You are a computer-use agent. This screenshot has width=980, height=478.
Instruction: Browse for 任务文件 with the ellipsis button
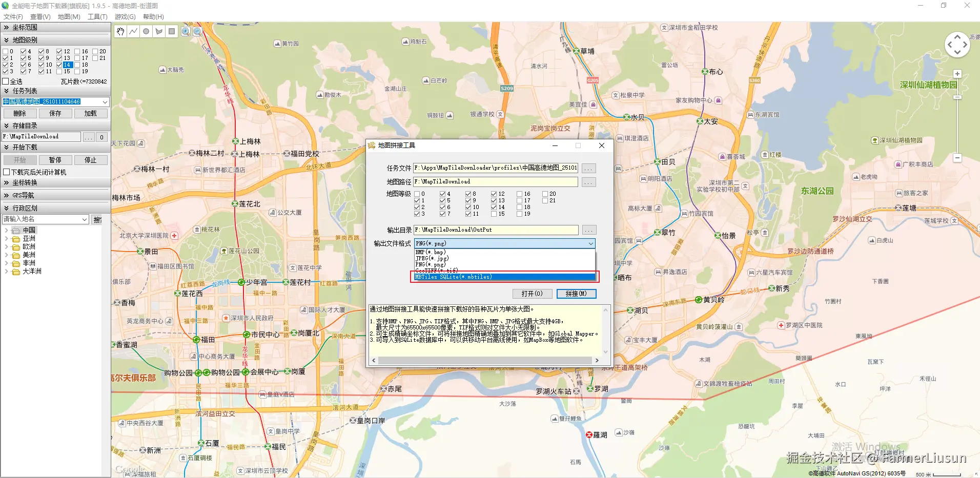[589, 168]
